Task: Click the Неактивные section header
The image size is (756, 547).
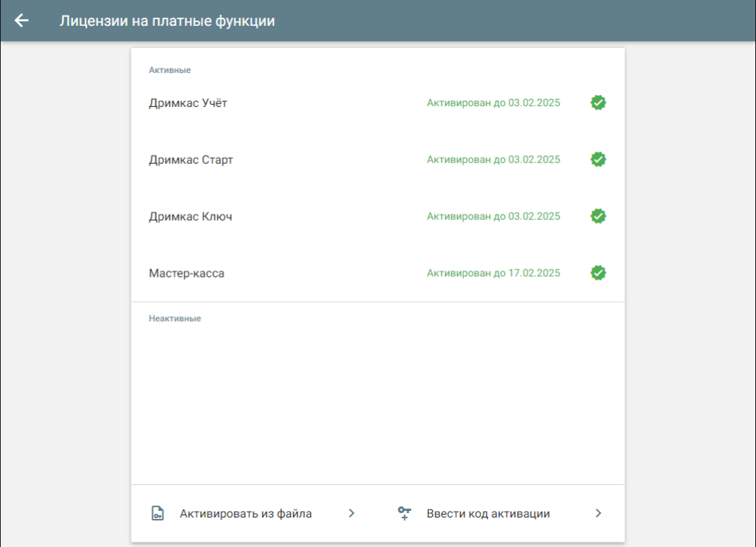Action: click(175, 319)
